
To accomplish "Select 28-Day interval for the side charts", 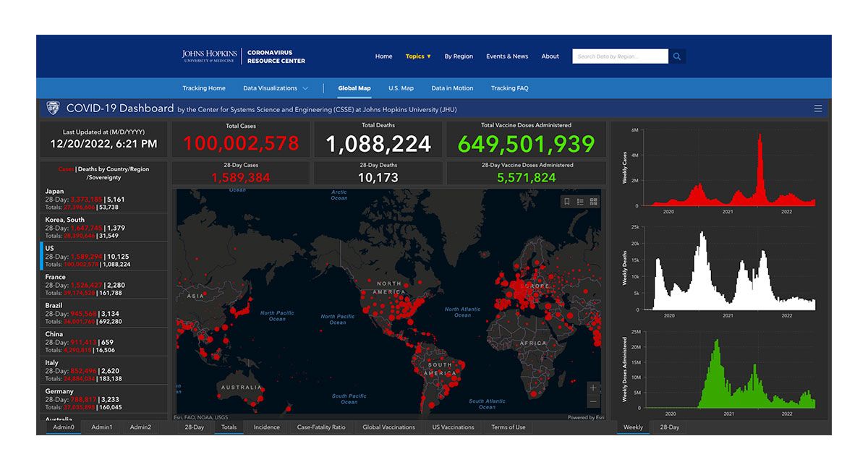I will [669, 427].
